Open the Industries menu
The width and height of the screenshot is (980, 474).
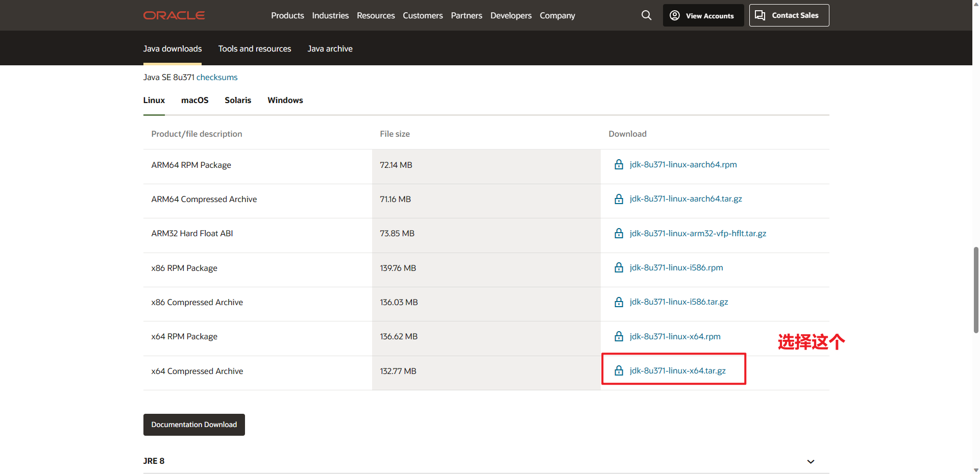tap(330, 15)
